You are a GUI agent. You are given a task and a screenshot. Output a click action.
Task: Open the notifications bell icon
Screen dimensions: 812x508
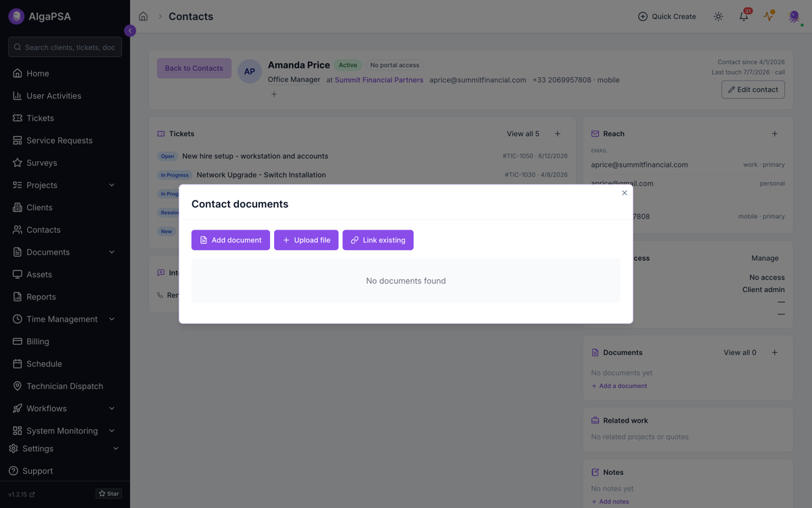pyautogui.click(x=744, y=16)
